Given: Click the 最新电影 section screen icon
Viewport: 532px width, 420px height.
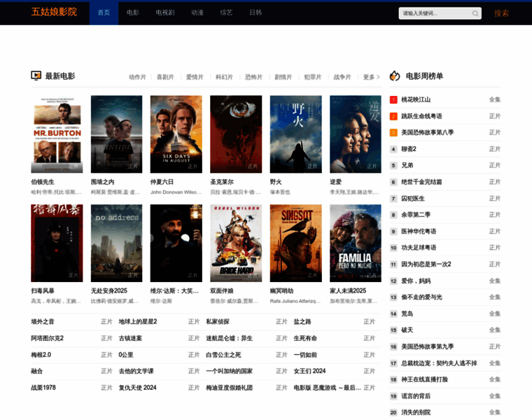Looking at the screenshot, I should tap(36, 76).
